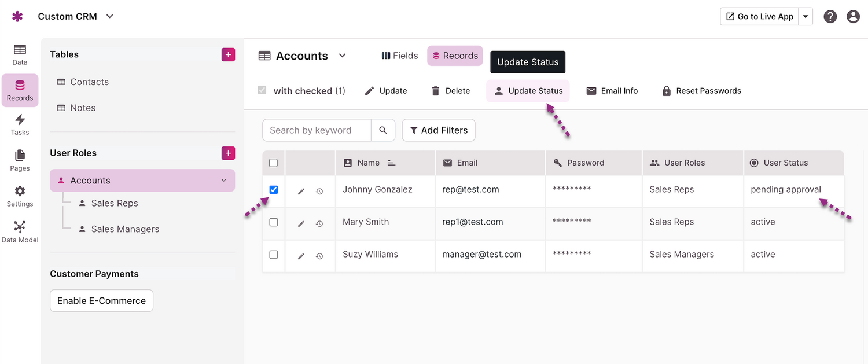Open the user profile account icon
Viewport: 868px width, 364px height.
853,17
